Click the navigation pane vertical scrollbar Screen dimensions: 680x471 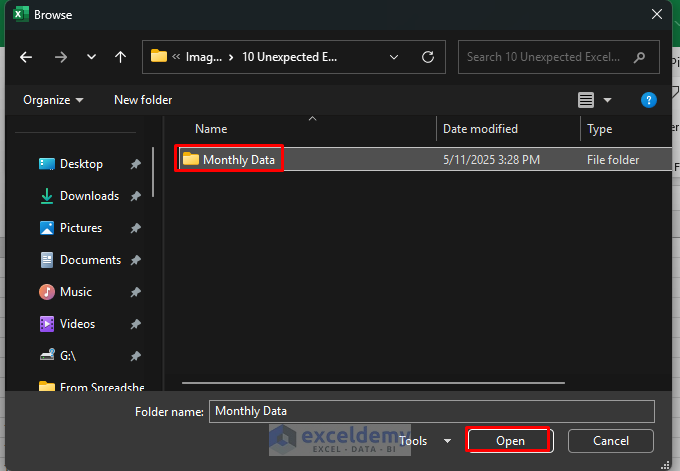[x=153, y=172]
